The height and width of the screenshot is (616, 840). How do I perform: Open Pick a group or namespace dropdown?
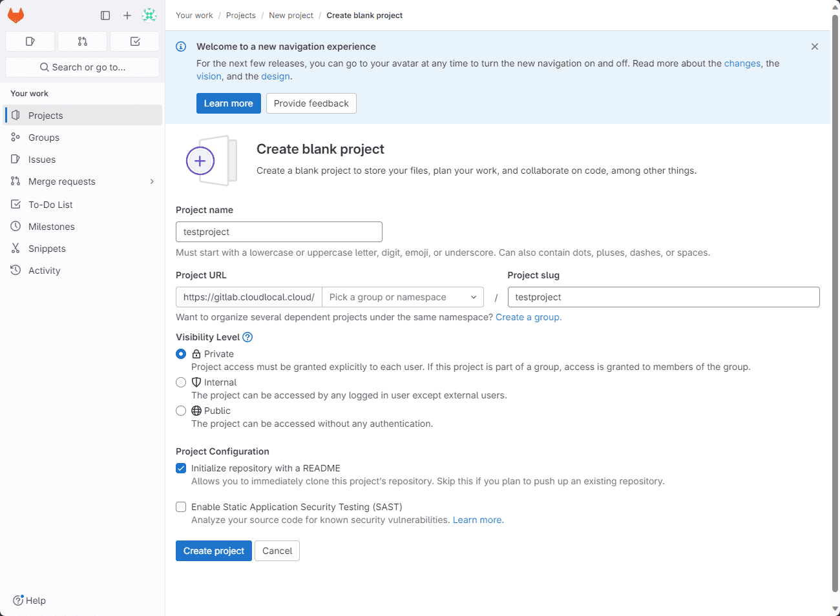[403, 297]
